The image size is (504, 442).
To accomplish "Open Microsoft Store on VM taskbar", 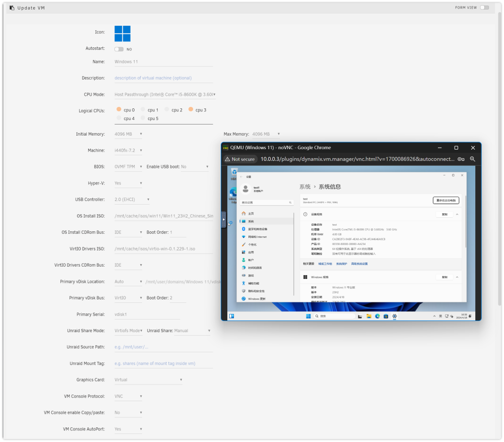I will point(386,317).
